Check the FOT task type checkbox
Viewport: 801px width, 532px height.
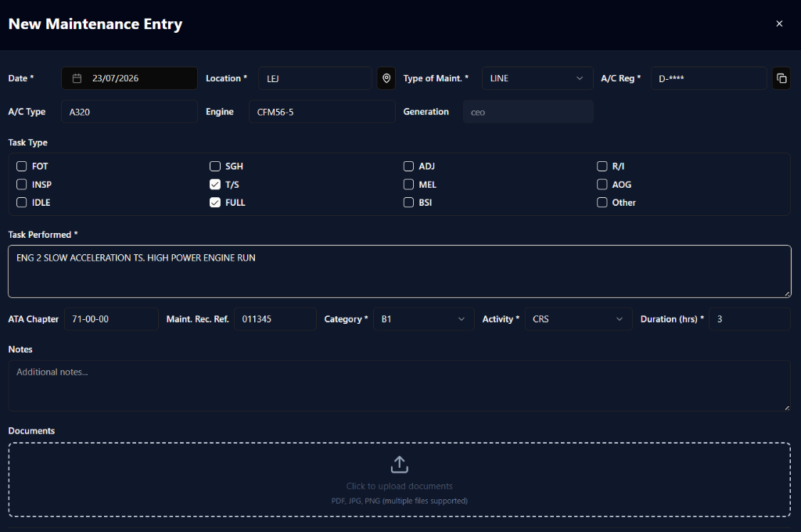[x=21, y=166]
